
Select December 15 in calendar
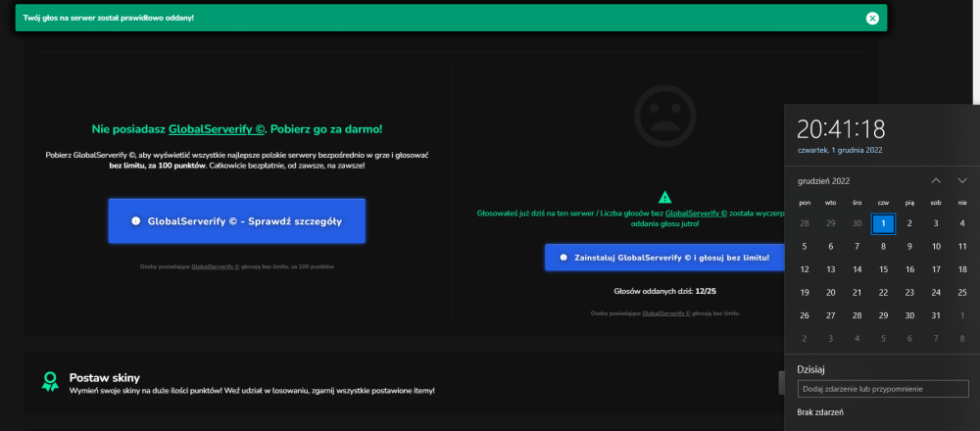pos(883,269)
